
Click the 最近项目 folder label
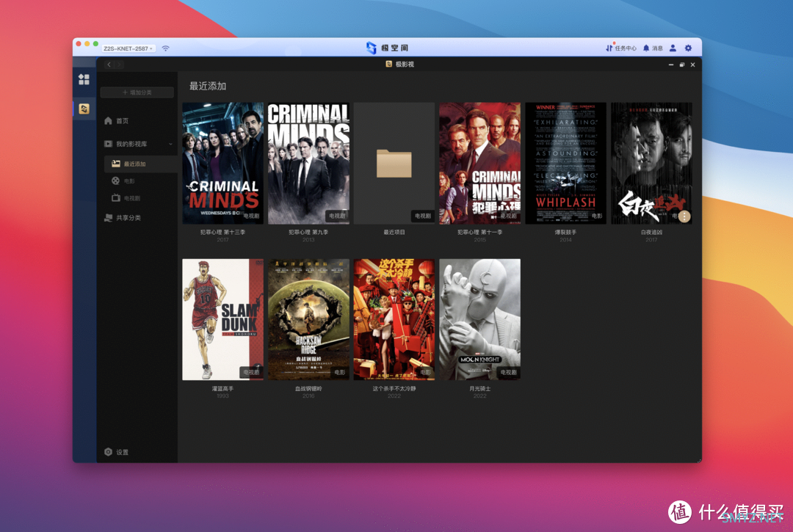point(394,233)
